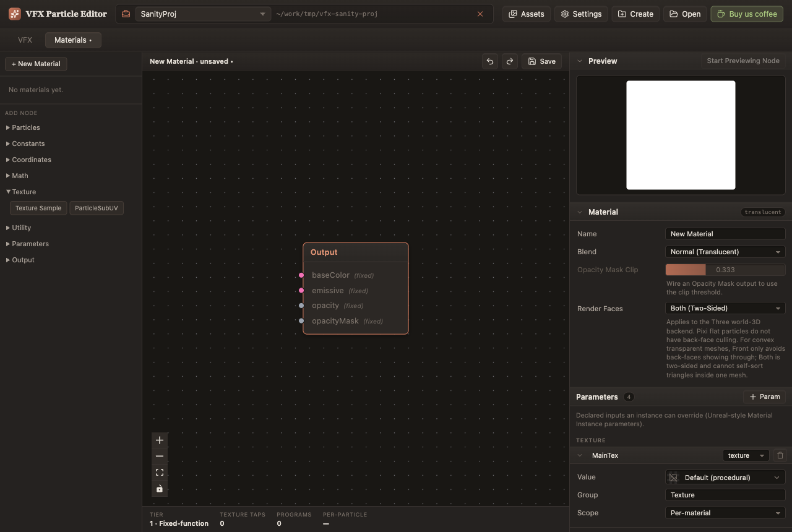Zoom in the canvas with plus icon
Screen dimensions: 792x532
[160, 440]
